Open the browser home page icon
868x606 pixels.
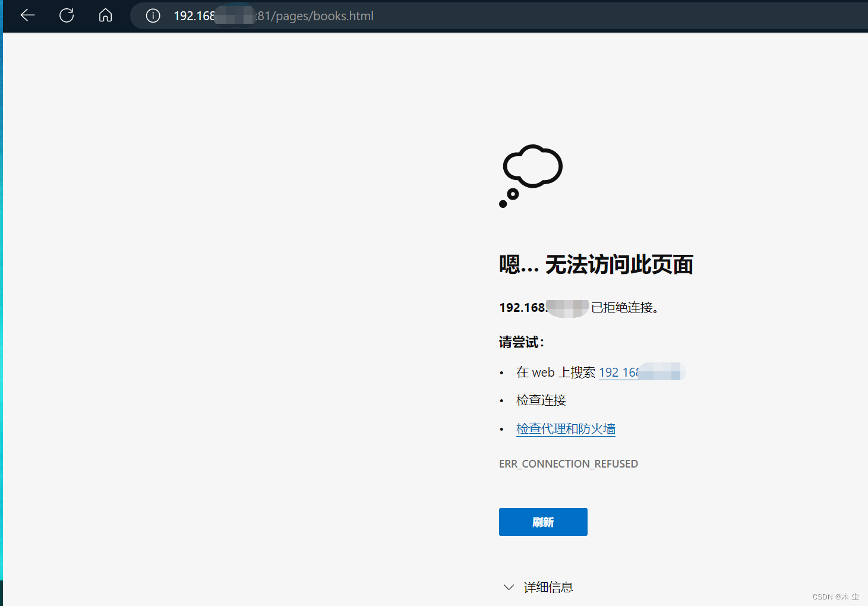[105, 15]
